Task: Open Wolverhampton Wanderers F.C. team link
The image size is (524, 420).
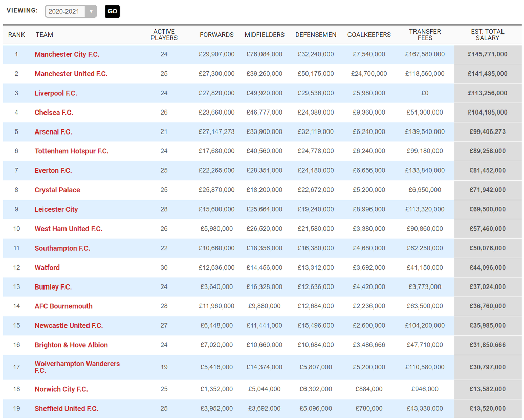Action: point(77,367)
